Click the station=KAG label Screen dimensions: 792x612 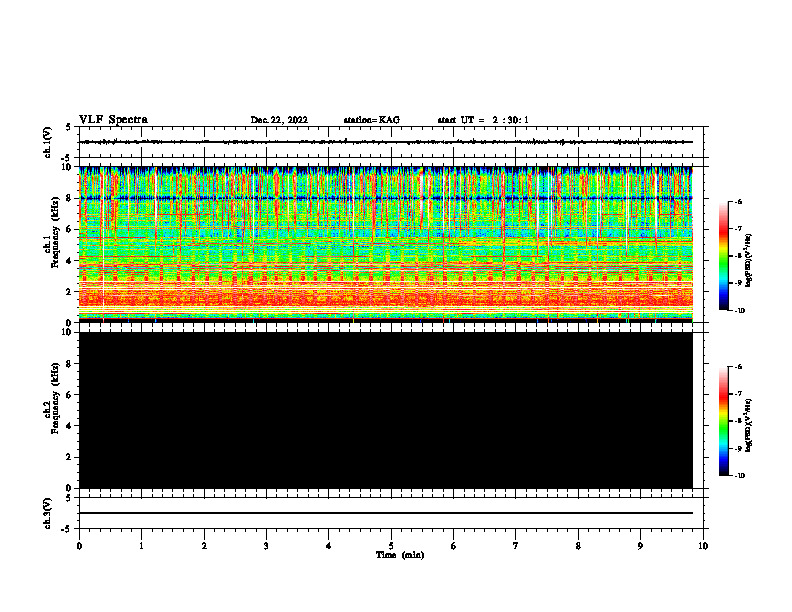(372, 120)
